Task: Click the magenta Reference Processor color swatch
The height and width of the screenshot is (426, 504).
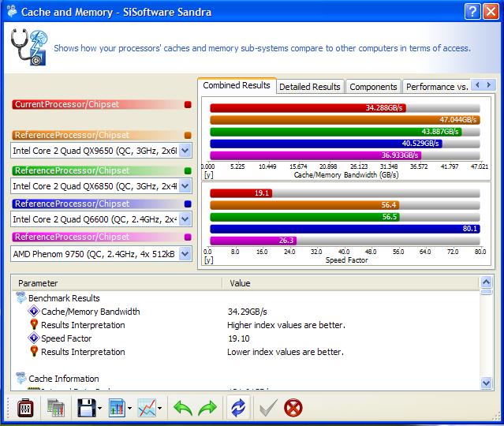Action: [188, 237]
